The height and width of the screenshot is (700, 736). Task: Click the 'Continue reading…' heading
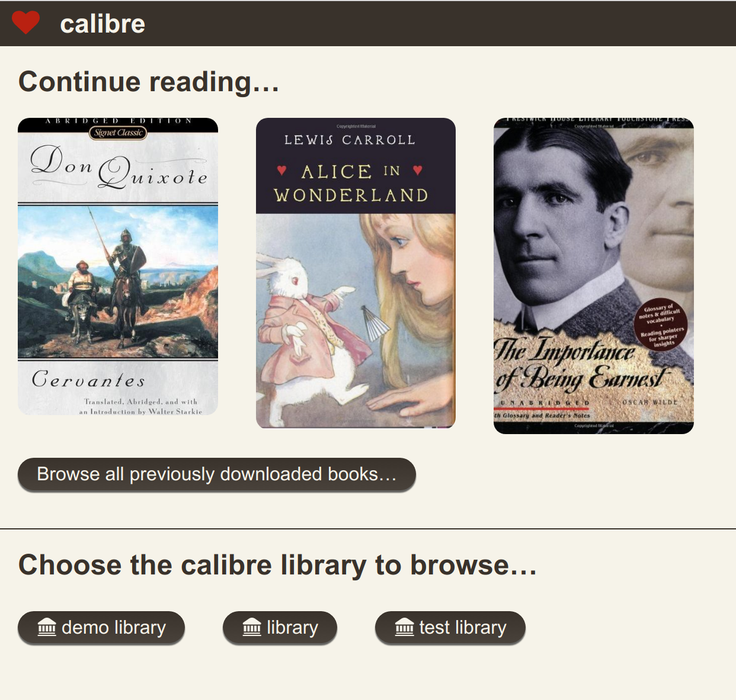pos(149,82)
